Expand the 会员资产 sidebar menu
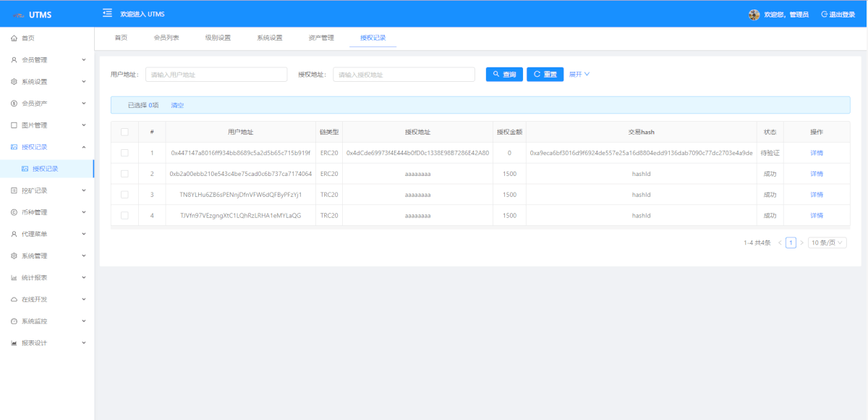Viewport: 868px width, 420px height. (47, 104)
